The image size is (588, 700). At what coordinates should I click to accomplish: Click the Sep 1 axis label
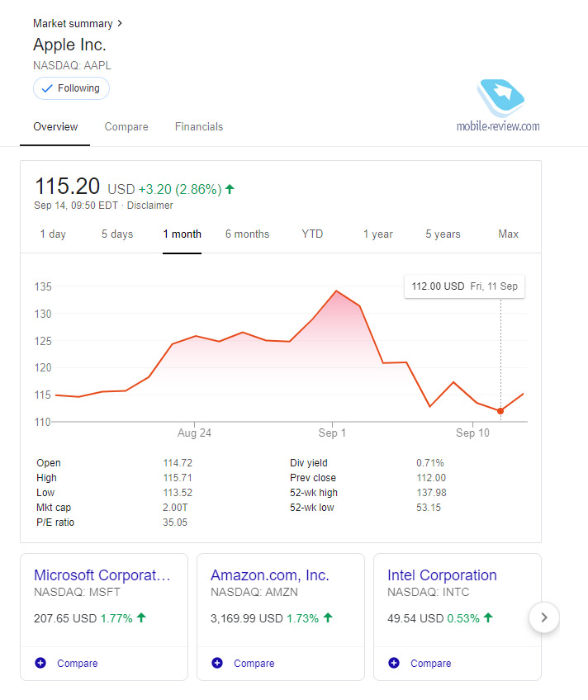(332, 433)
